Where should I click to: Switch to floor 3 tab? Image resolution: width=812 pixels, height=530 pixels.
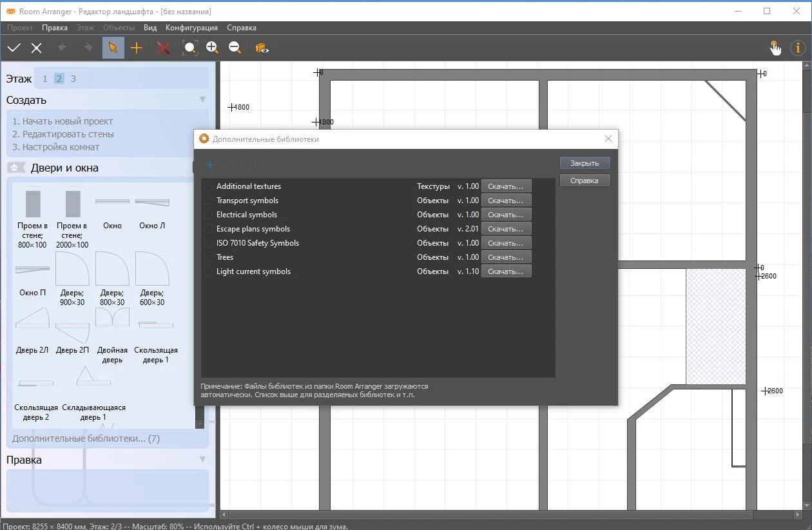(x=73, y=79)
